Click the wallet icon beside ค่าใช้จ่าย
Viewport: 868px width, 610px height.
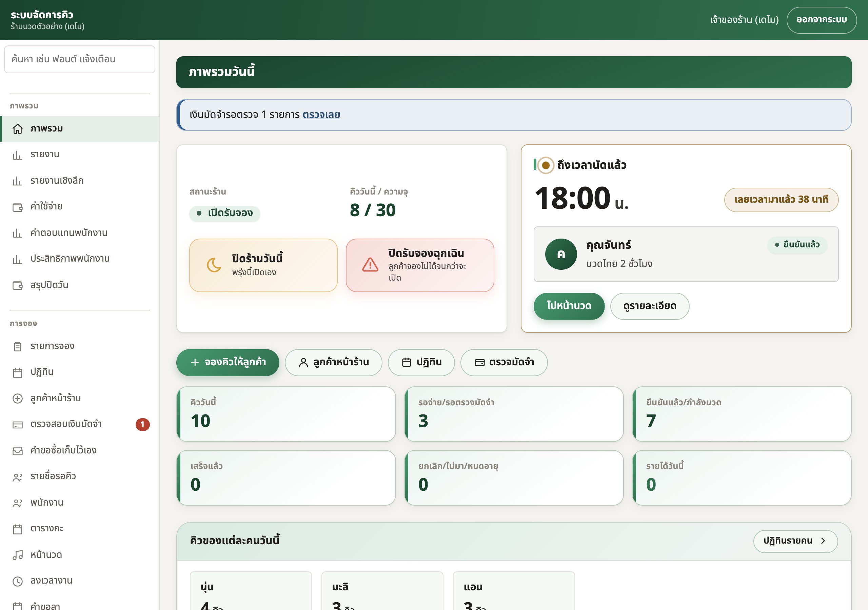[x=18, y=207]
